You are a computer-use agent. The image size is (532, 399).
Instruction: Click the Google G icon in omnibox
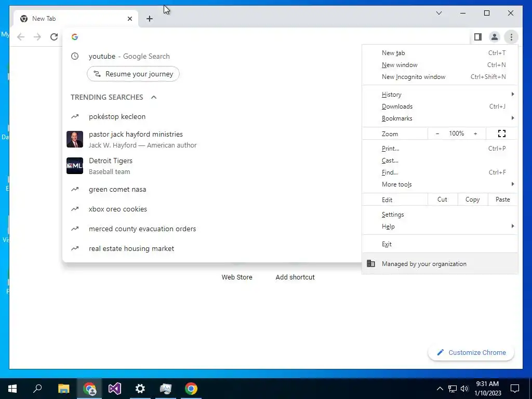75,37
